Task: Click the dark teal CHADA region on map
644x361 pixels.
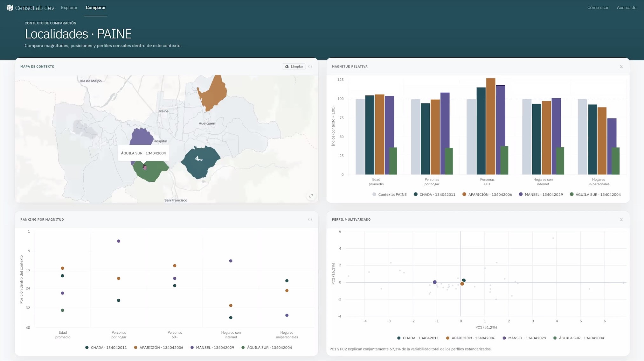Action: 200,162
